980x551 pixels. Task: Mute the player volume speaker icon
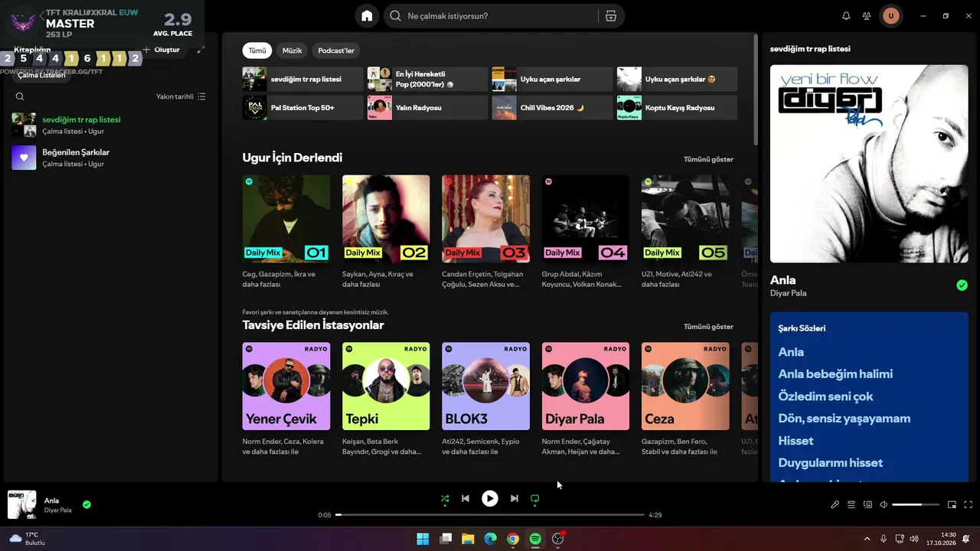click(x=884, y=505)
